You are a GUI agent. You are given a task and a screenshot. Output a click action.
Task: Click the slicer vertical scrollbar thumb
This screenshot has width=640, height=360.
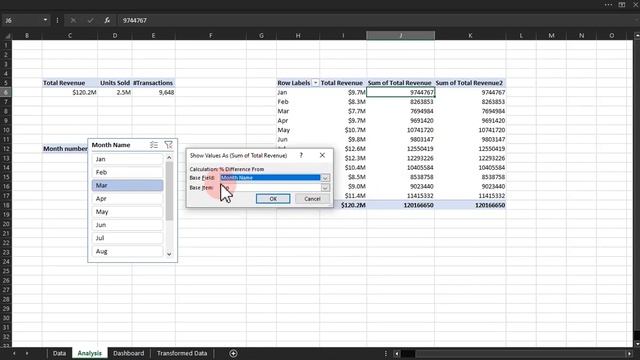tap(169, 191)
